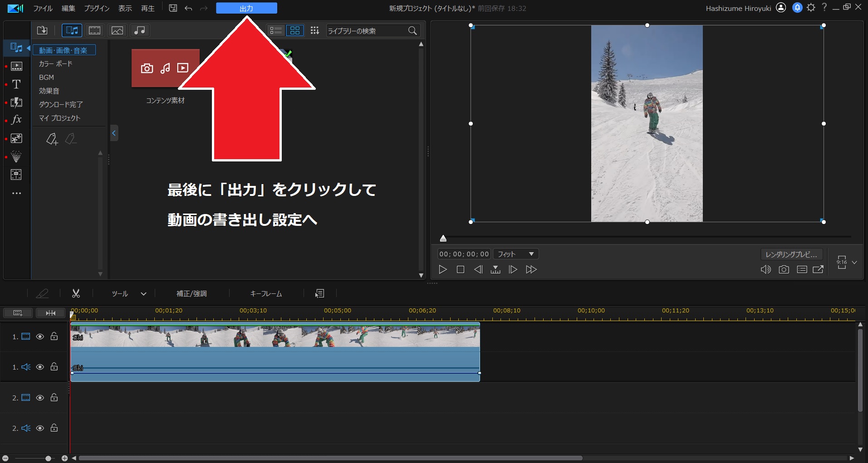Zoom in the timeline with plus icon

point(64,458)
